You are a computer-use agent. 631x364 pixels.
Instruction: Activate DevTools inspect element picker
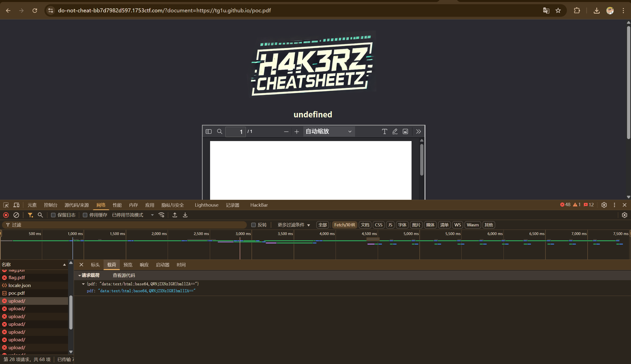coord(6,205)
